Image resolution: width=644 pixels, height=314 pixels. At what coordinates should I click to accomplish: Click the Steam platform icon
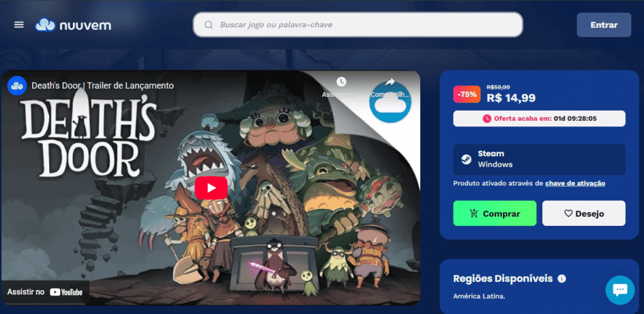click(465, 159)
